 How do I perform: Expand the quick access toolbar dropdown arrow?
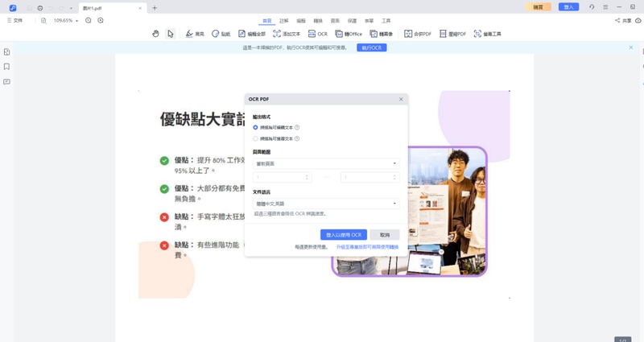[71, 8]
